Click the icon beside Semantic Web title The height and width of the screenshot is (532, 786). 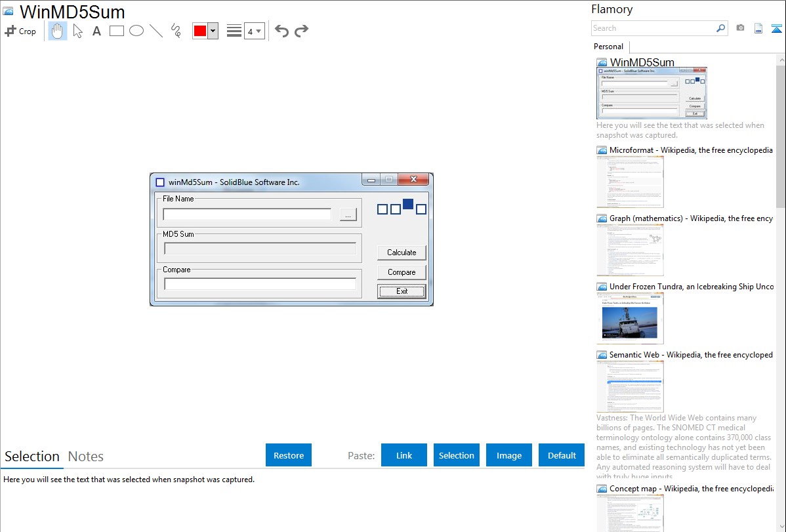[x=602, y=354]
